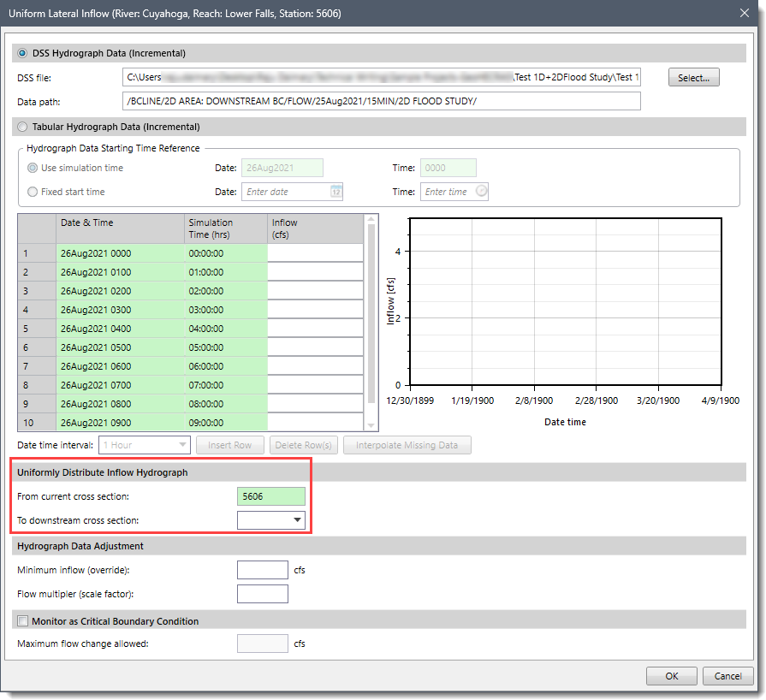Open the calendar picker for fixed start date

[336, 192]
